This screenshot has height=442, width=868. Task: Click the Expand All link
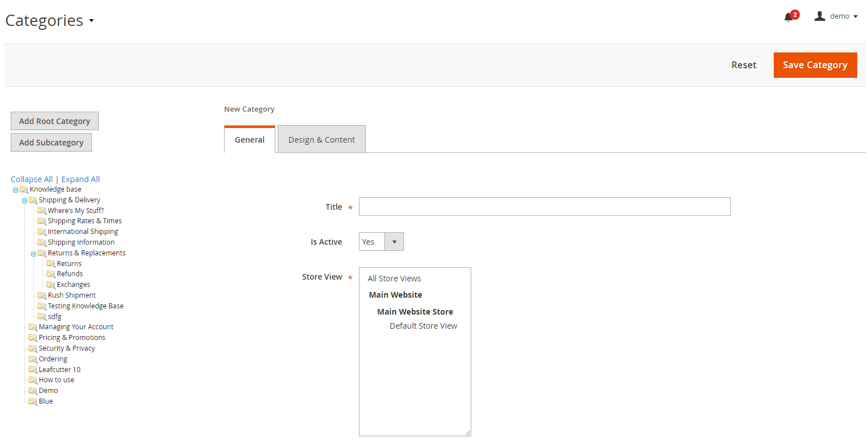coord(81,179)
